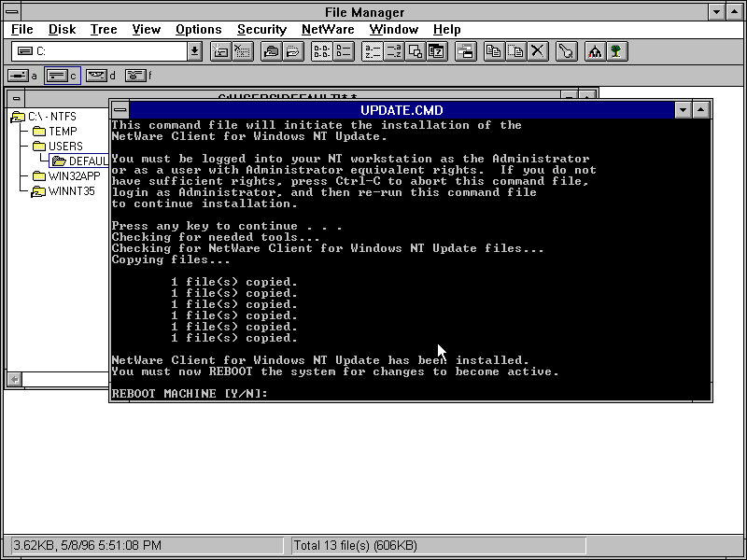Open the drive selection dropdown arrow
This screenshot has width=747, height=560.
click(x=194, y=51)
